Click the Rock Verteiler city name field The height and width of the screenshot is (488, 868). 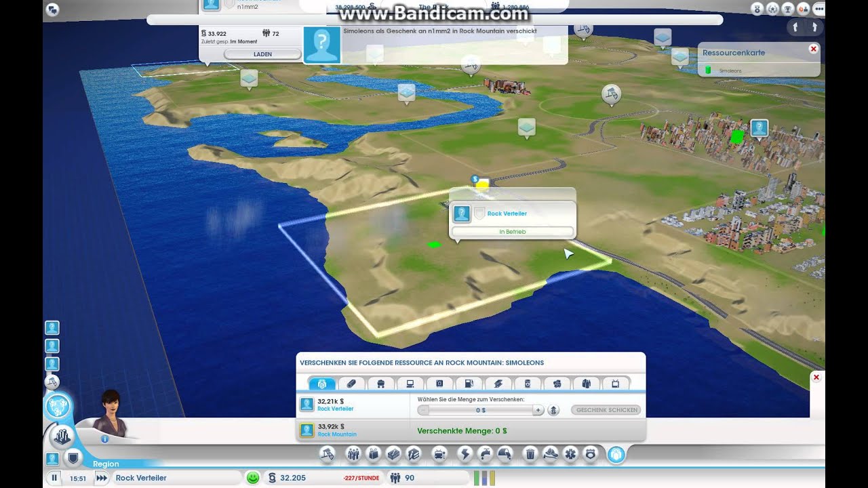pos(176,478)
